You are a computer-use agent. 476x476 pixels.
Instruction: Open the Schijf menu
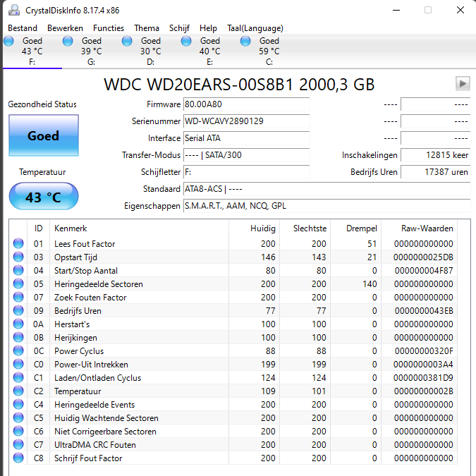[179, 28]
